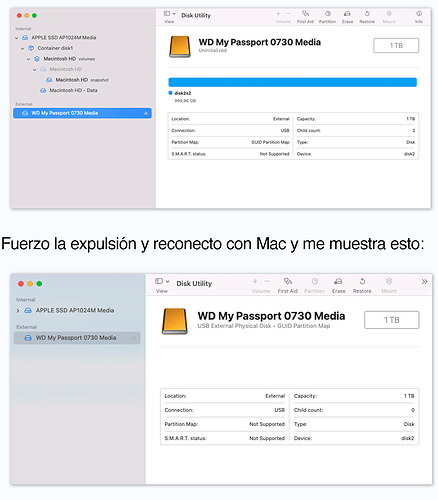
Task: Click orange external drive icon in bottom window
Action: 175,321
